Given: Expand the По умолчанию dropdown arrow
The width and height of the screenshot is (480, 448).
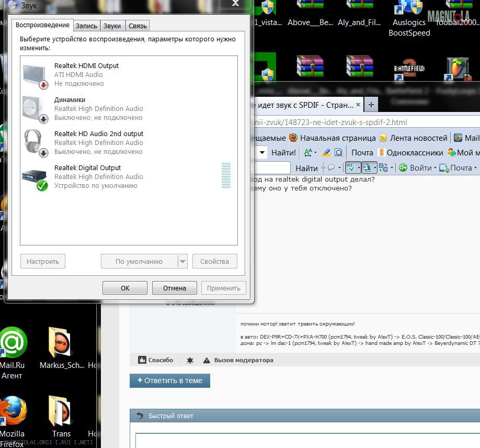Looking at the screenshot, I should click(x=183, y=261).
